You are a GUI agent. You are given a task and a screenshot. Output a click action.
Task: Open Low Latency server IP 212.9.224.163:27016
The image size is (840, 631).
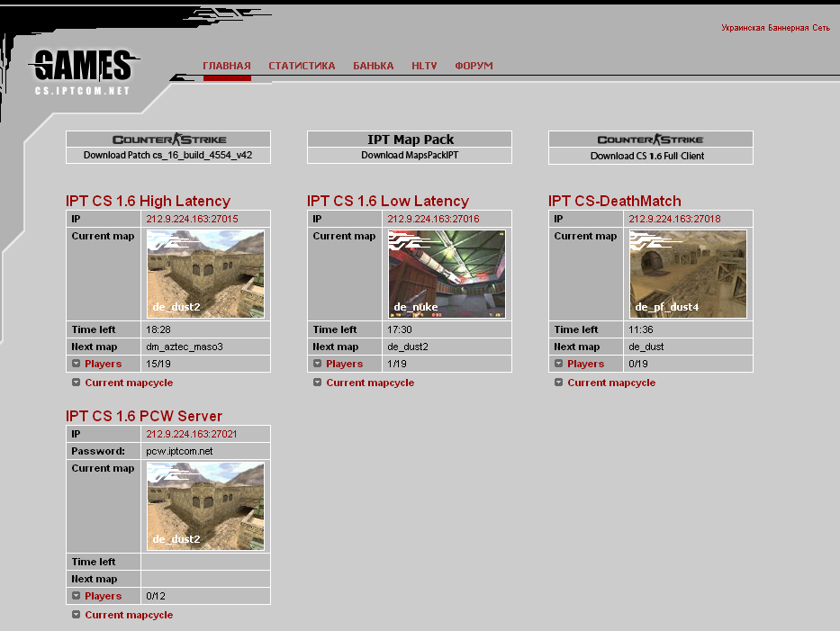(433, 219)
